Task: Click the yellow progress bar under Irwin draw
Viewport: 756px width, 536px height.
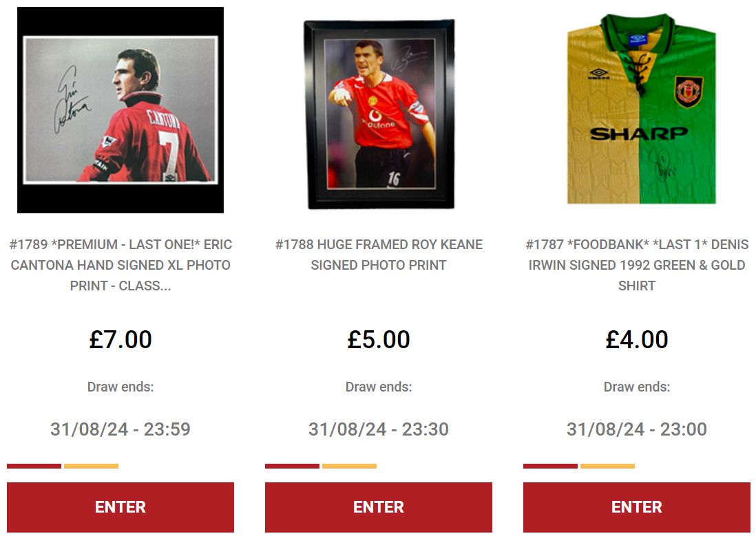Action: (607, 466)
